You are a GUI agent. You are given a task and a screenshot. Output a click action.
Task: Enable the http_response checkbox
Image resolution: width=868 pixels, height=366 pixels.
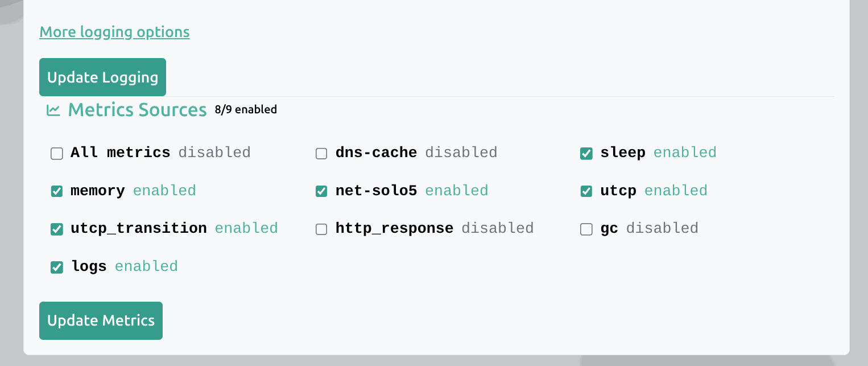(321, 229)
